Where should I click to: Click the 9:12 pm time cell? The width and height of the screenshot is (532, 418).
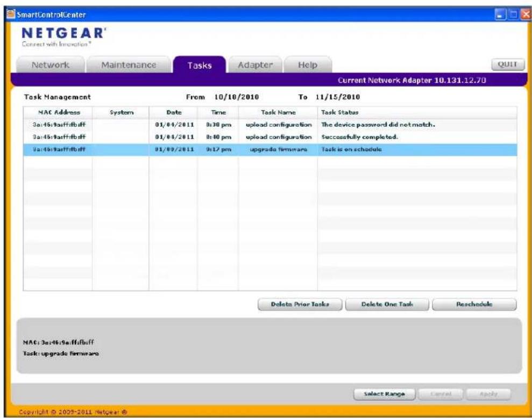click(218, 149)
